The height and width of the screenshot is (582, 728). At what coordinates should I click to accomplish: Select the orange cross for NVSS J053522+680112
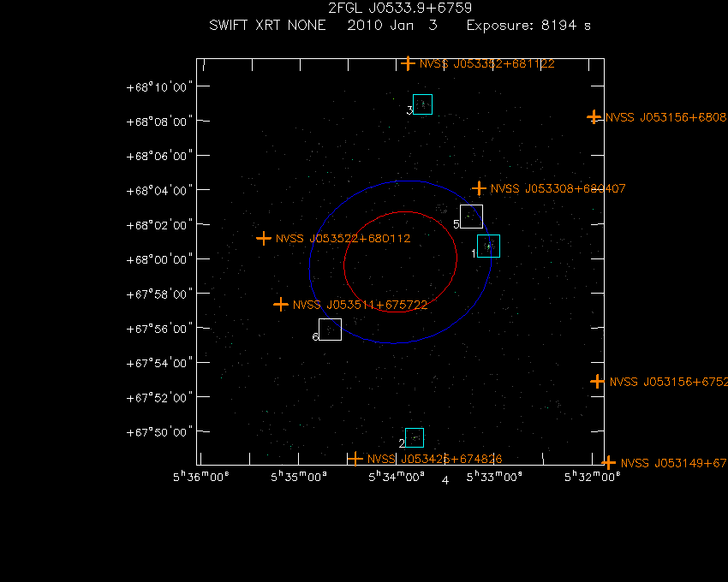pos(264,238)
